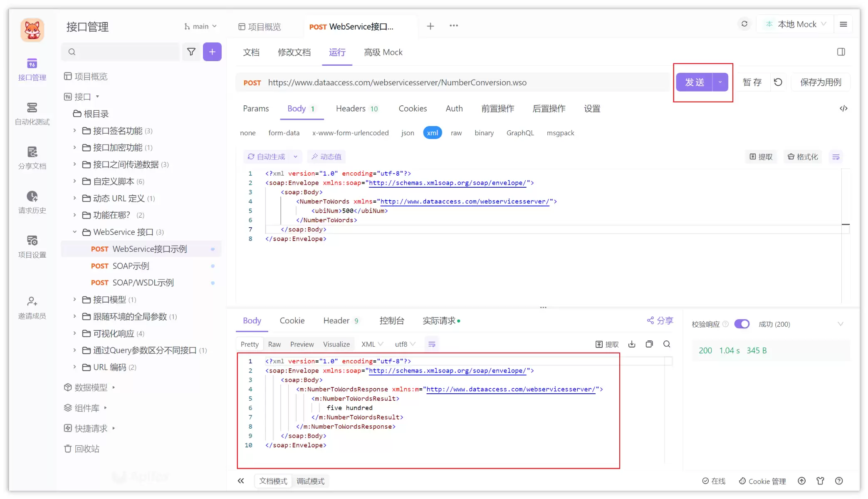Image resolution: width=868 pixels, height=499 pixels.
Task: Click the 保存为用例 button
Action: point(821,82)
